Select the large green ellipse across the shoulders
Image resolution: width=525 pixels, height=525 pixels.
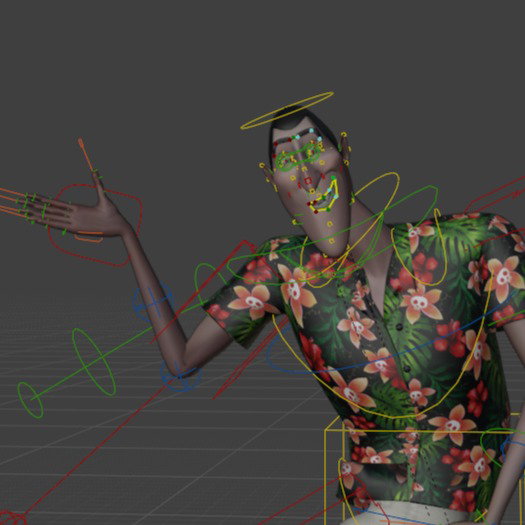[332, 235]
